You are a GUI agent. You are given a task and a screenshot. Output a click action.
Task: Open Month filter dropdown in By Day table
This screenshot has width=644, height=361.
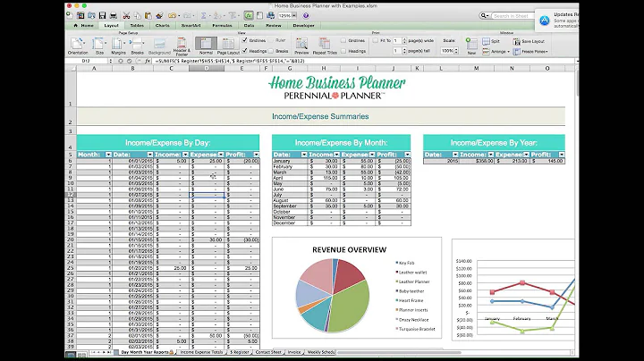108,155
